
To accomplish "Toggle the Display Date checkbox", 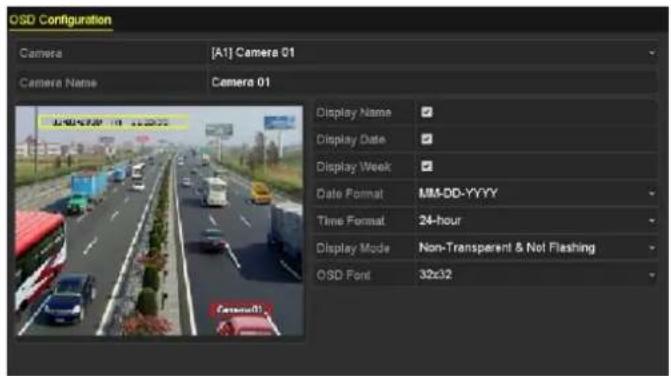I will (x=427, y=139).
